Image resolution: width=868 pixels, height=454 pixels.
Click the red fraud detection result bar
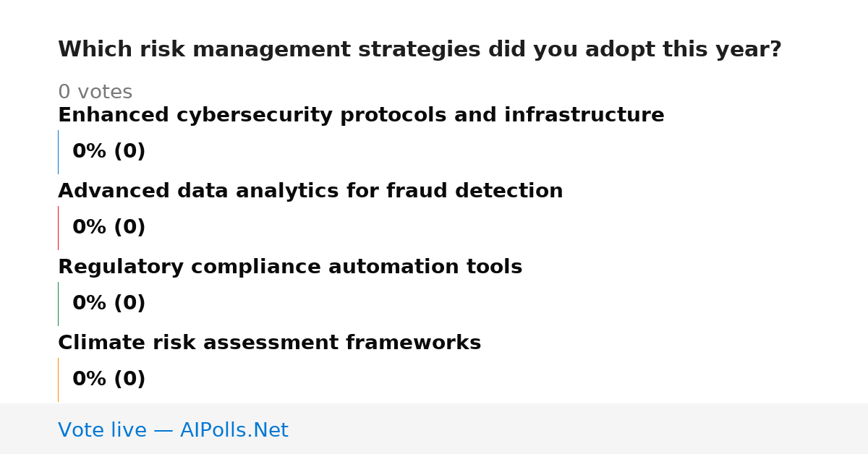tap(59, 228)
